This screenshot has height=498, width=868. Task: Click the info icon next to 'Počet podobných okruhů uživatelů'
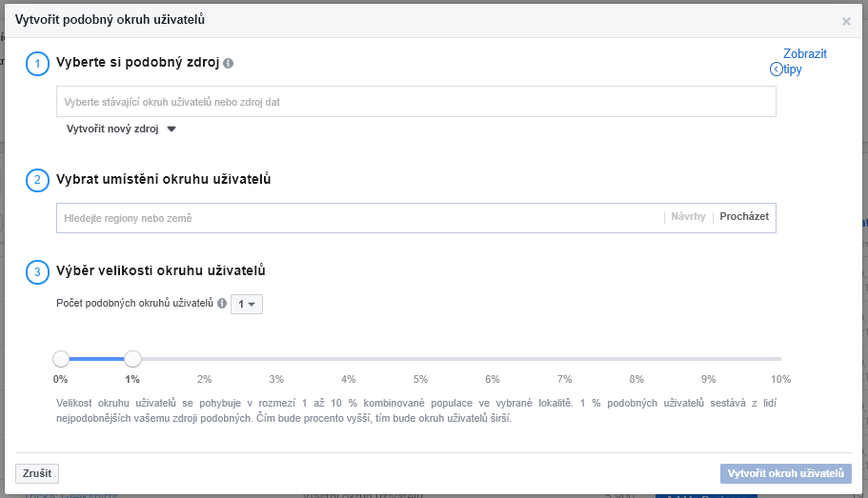point(222,303)
